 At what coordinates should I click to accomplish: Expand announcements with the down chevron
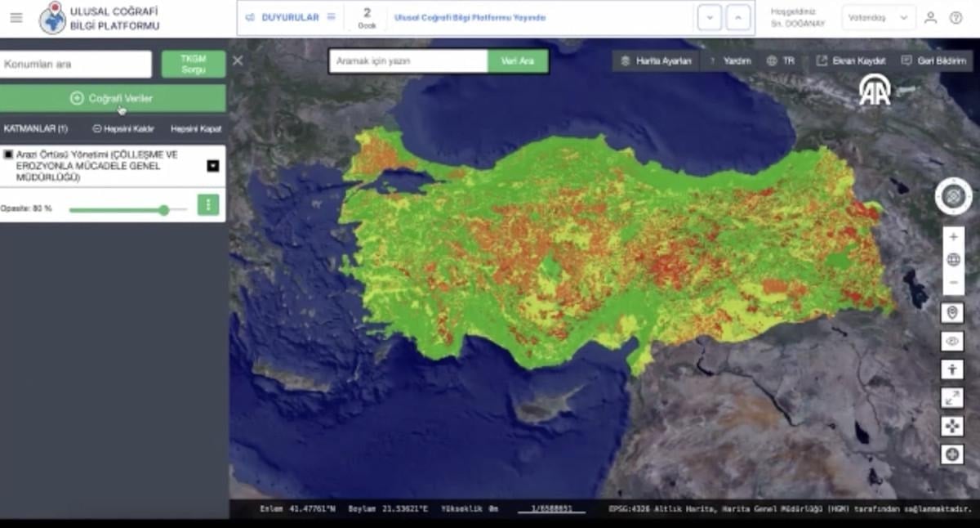(x=709, y=18)
